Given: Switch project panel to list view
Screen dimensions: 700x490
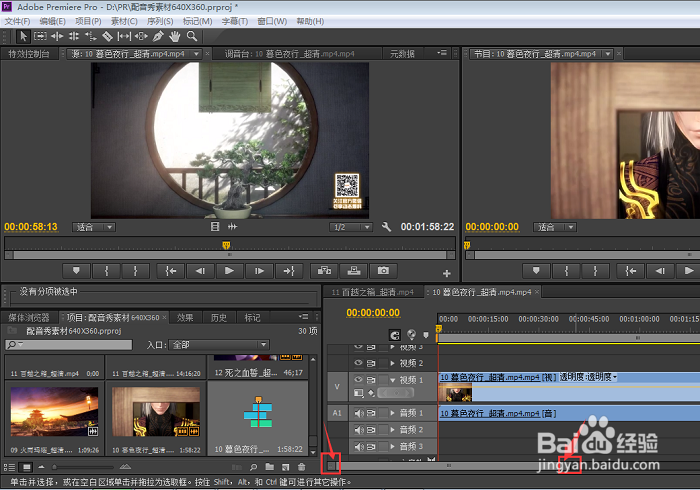Looking at the screenshot, I should click(x=9, y=467).
